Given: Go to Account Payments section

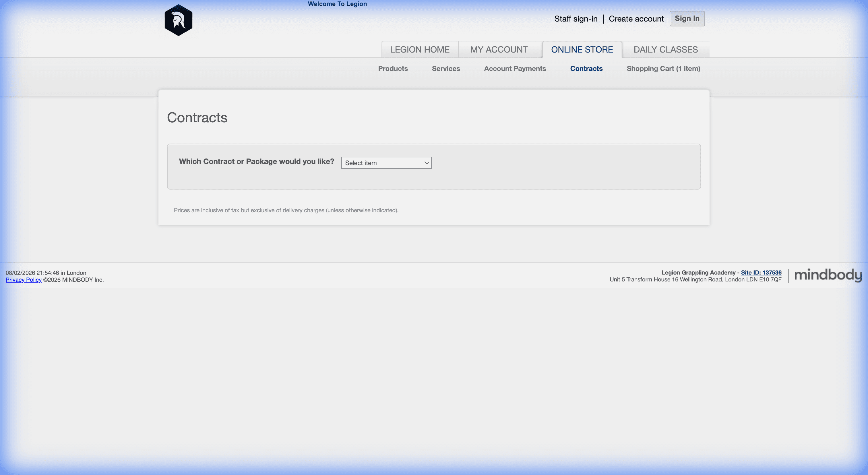Looking at the screenshot, I should [515, 68].
